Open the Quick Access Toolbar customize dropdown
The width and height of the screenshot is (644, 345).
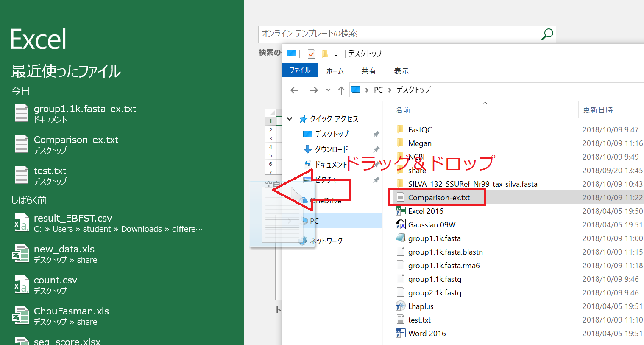pyautogui.click(x=336, y=54)
